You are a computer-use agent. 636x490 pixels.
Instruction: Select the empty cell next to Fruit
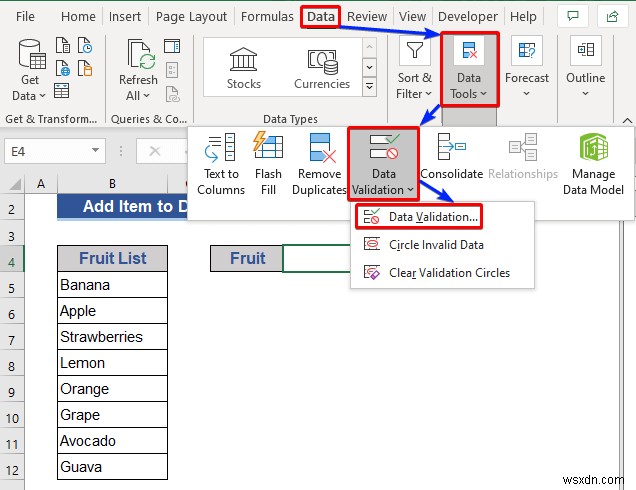316,258
